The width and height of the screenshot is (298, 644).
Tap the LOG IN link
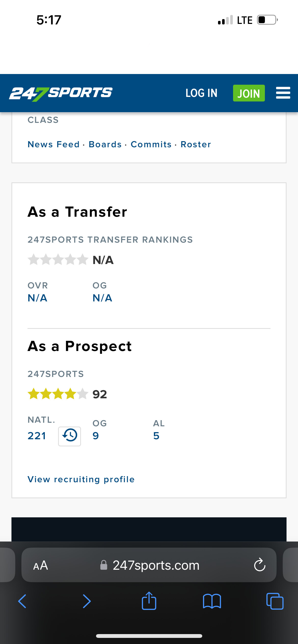tap(201, 93)
